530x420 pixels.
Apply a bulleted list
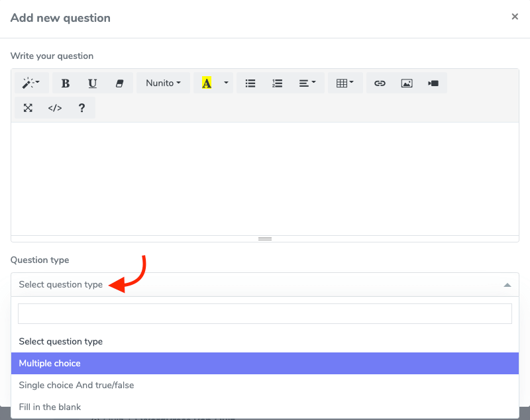[250, 83]
